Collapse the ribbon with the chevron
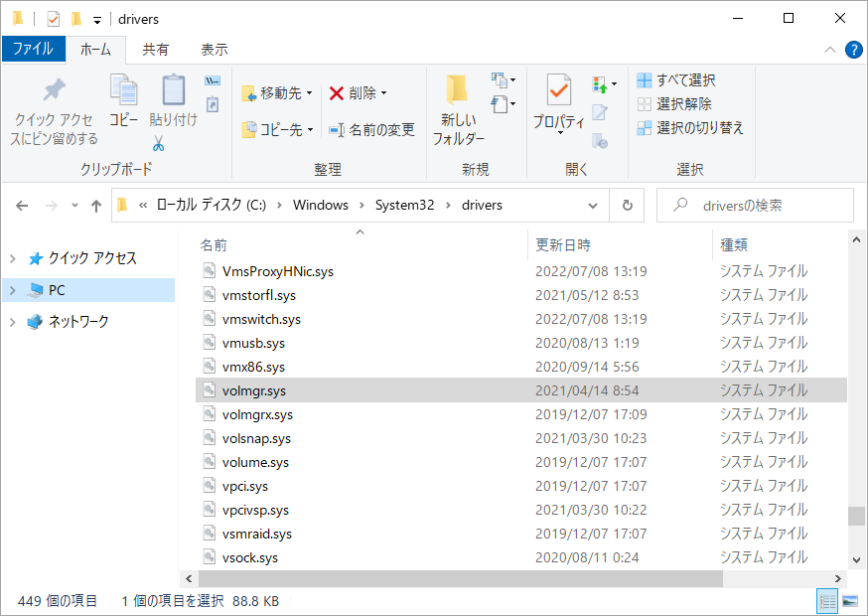The height and width of the screenshot is (616, 868). click(x=830, y=50)
